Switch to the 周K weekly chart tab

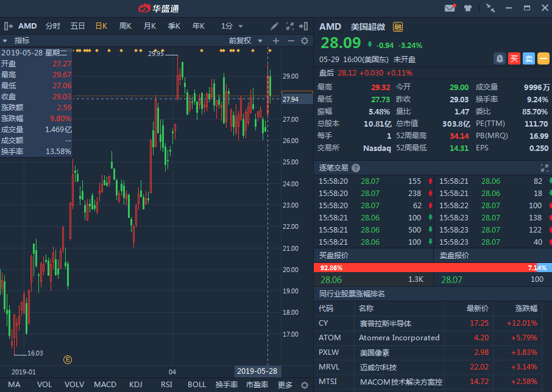point(126,26)
